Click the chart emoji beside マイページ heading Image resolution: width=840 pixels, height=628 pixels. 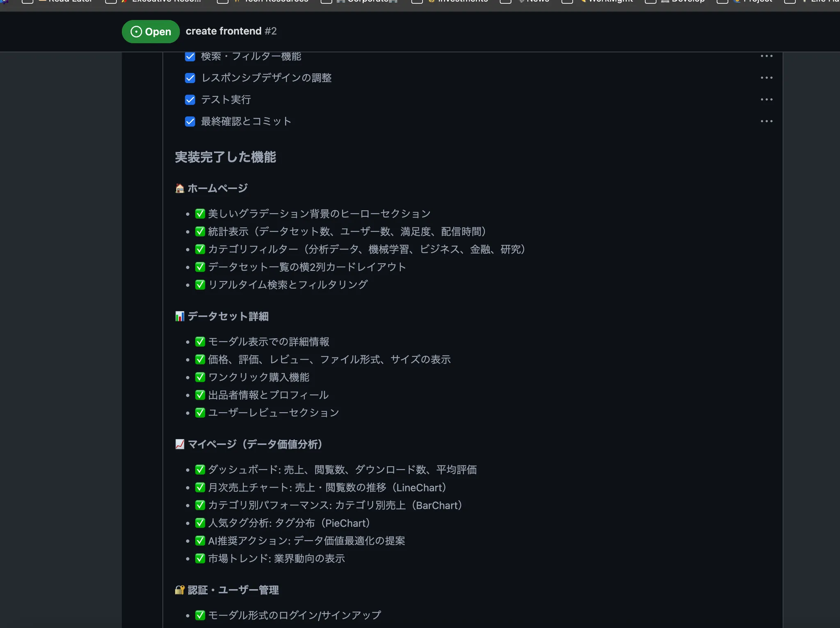click(179, 444)
